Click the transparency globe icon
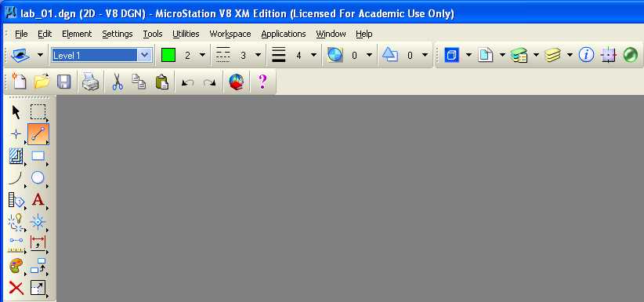This screenshot has width=644, height=302. [x=335, y=55]
